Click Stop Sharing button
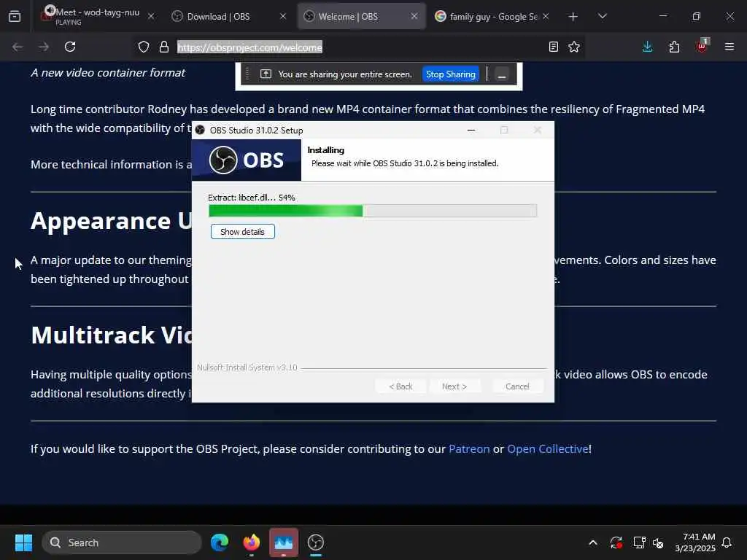747x560 pixels. point(450,74)
